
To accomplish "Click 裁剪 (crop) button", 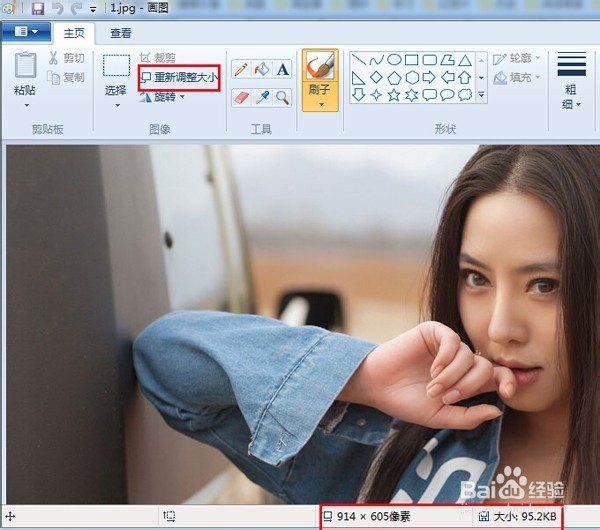I will pos(157,58).
